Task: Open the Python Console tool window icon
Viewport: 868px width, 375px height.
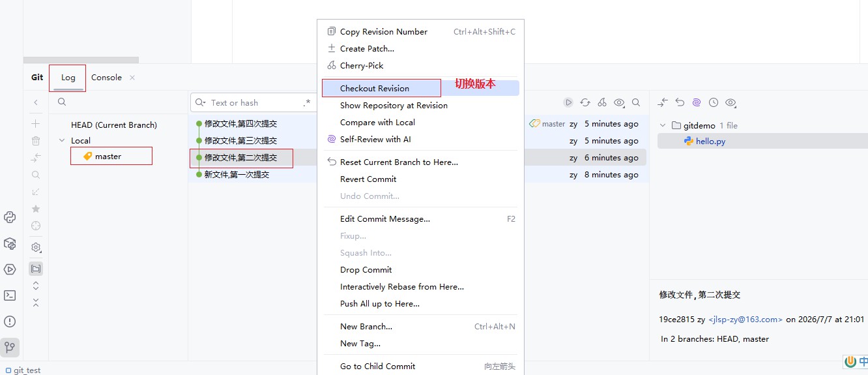Action: 10,217
